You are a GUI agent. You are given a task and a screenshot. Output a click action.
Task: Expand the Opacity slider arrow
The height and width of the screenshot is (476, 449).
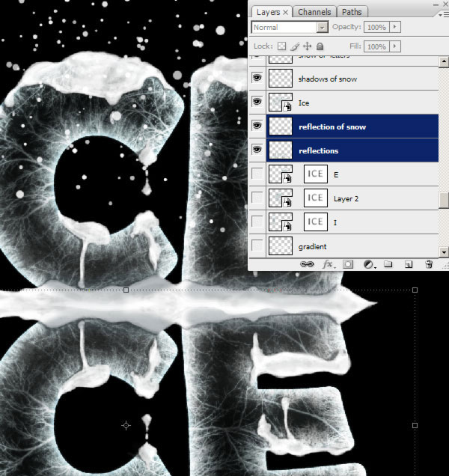click(x=395, y=27)
